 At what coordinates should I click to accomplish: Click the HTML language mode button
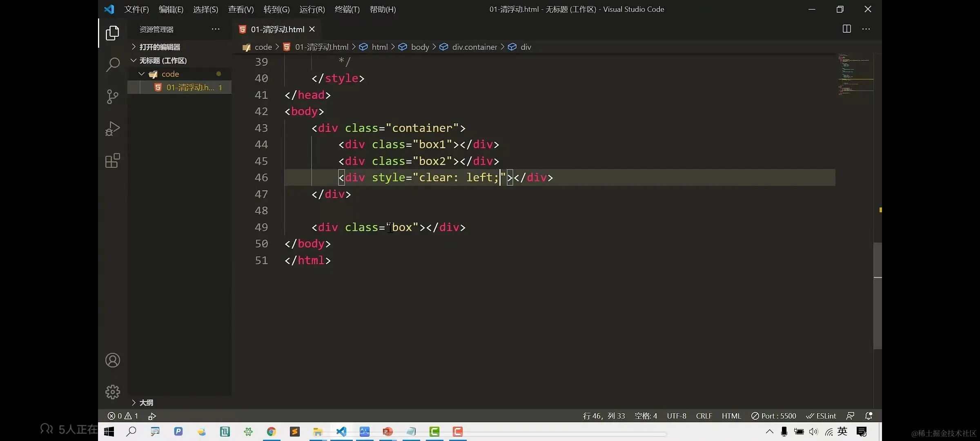(731, 416)
